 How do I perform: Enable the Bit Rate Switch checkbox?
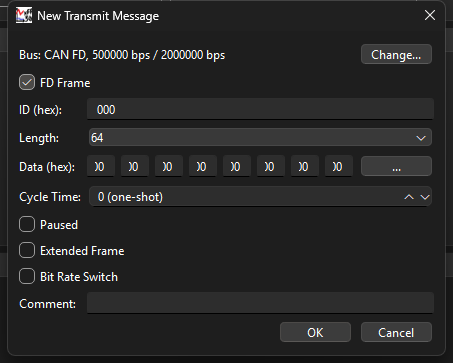pos(27,276)
